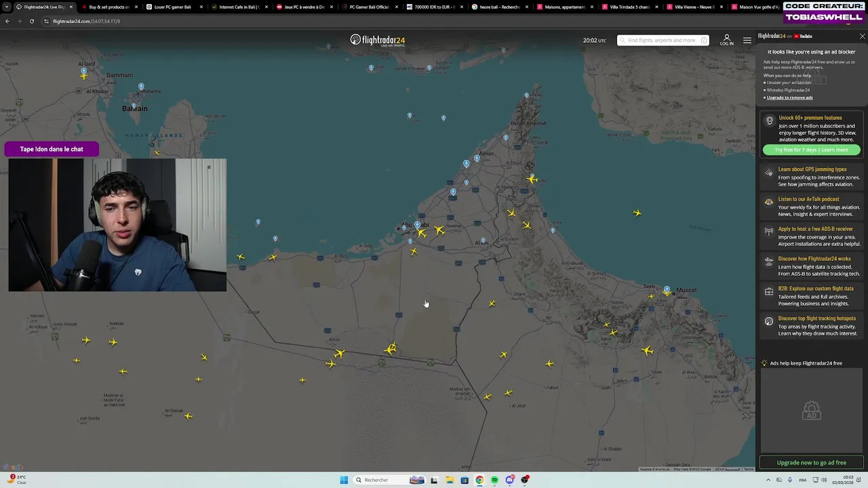
Task: Select the Dammam airport pin
Action: tap(84, 70)
